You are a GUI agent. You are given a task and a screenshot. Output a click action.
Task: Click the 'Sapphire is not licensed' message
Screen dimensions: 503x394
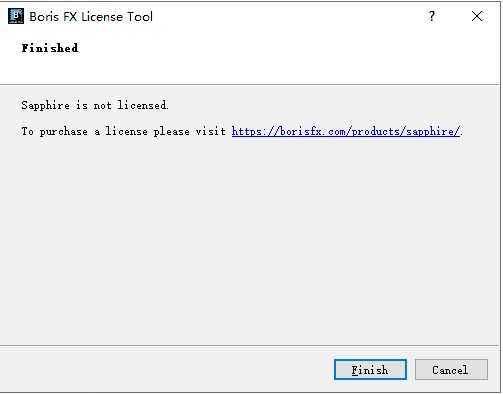coord(95,105)
